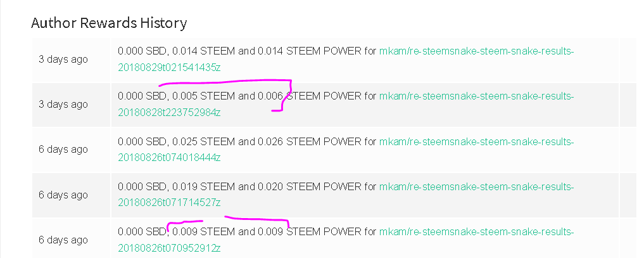Click the 0.009 STEEM POWER reward amount
Image resolution: width=644 pixels, height=258 pixels.
click(x=310, y=232)
